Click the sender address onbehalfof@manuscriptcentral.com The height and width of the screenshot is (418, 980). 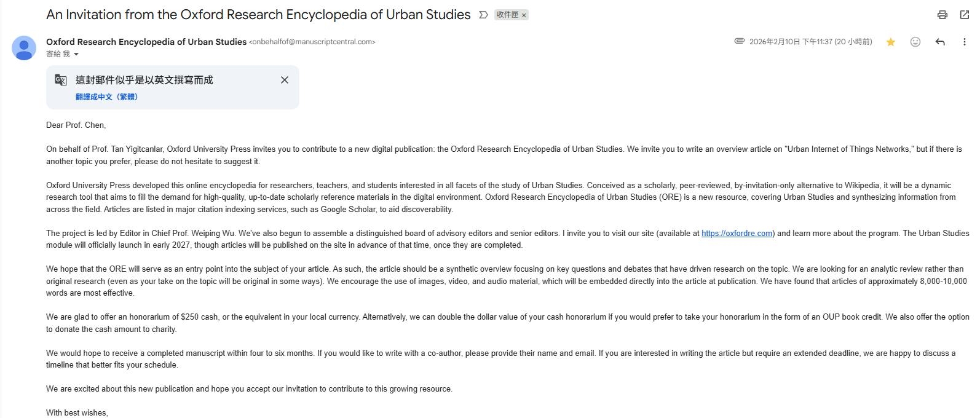tap(312, 42)
